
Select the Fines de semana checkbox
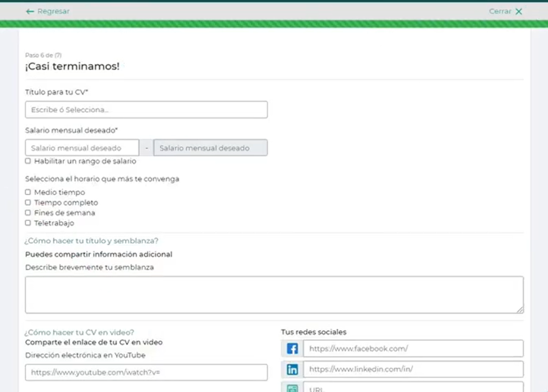[x=28, y=212]
